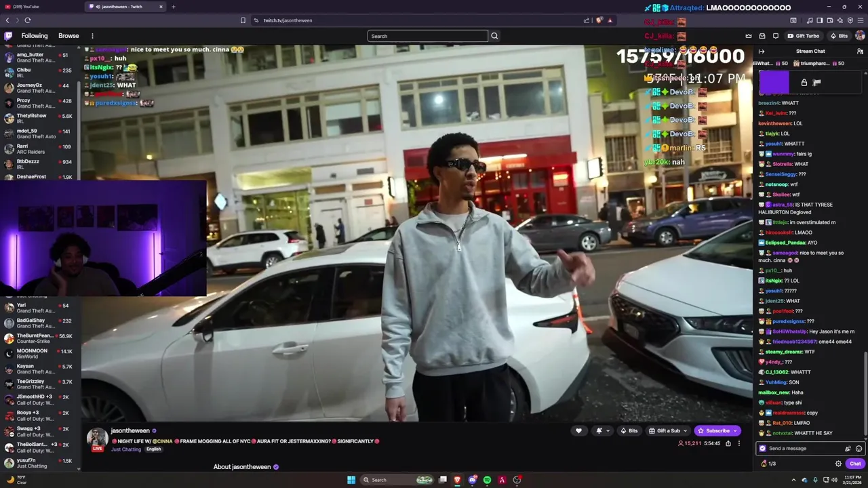Open the Prime loot crown icon
Image resolution: width=868 pixels, height=488 pixels.
pos(749,36)
